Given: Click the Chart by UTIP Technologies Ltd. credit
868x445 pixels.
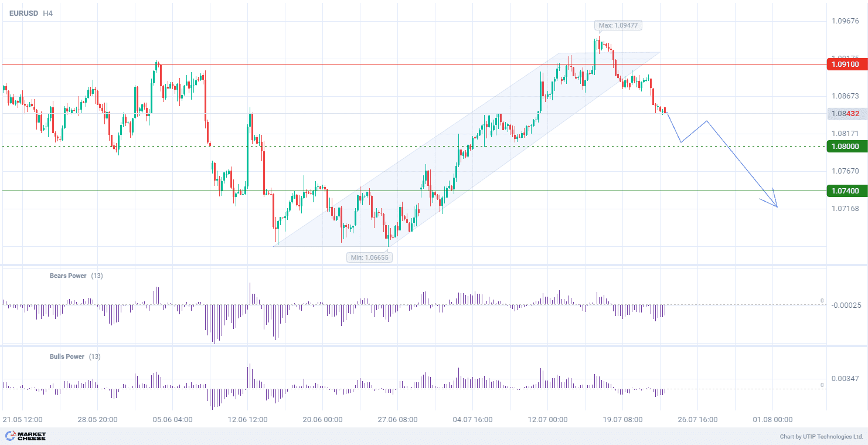Looking at the screenshot, I should (821, 437).
